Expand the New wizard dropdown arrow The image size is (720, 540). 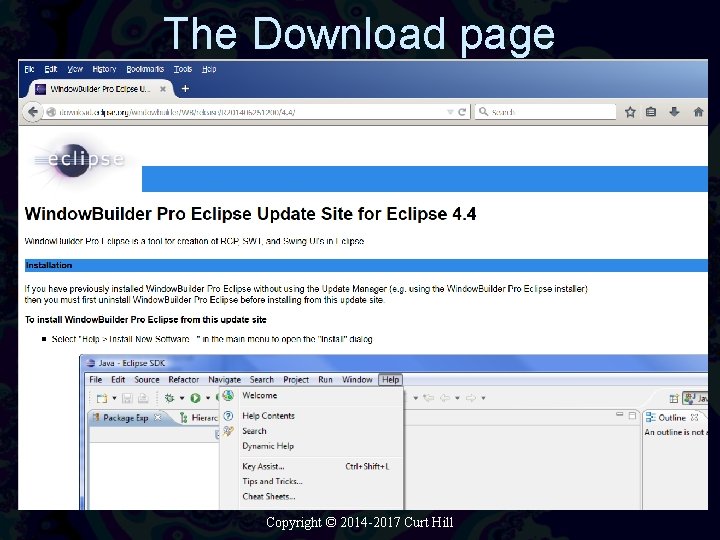click(114, 398)
